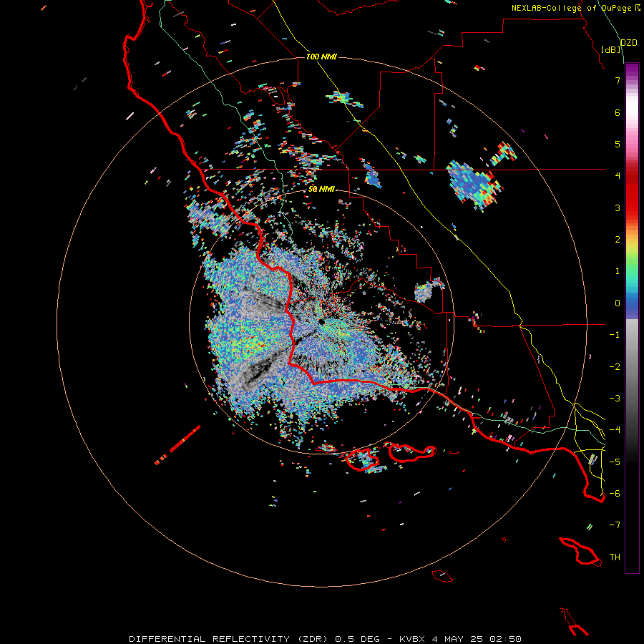Click the 0 value on the color scale

(618, 303)
